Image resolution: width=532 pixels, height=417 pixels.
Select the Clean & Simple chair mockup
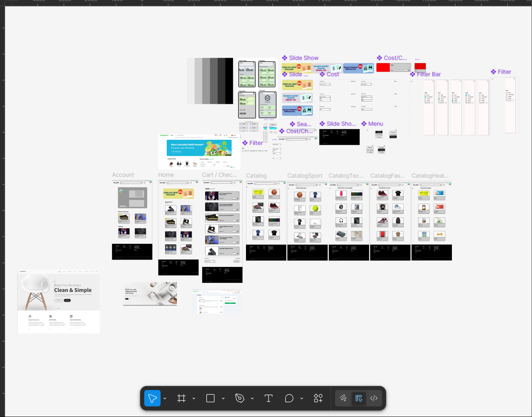click(x=58, y=301)
